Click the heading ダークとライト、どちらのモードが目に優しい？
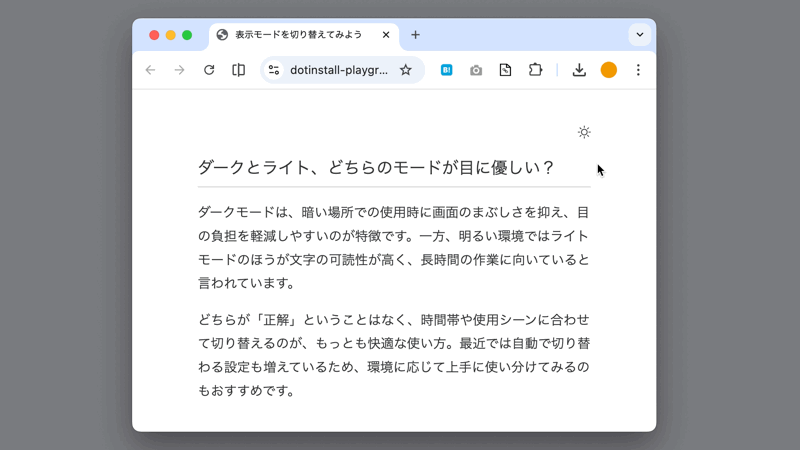Screen dimensions: 800x450 coord(376,167)
